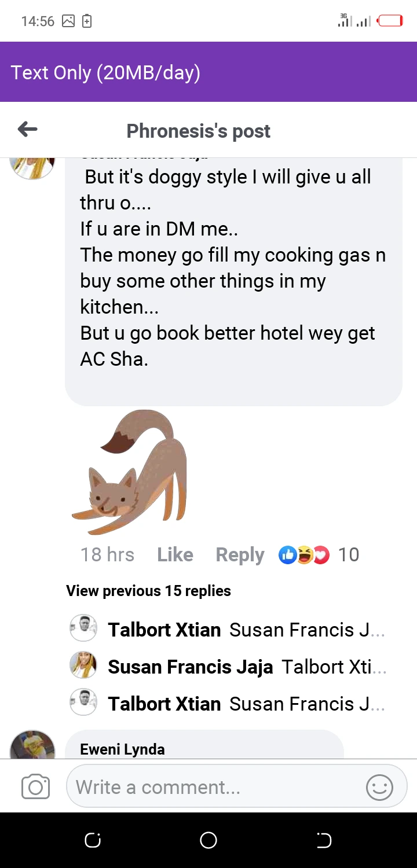Screen dimensions: 417x868
Task: Tap the back arrow beside Phronesis's post
Action: 27,130
